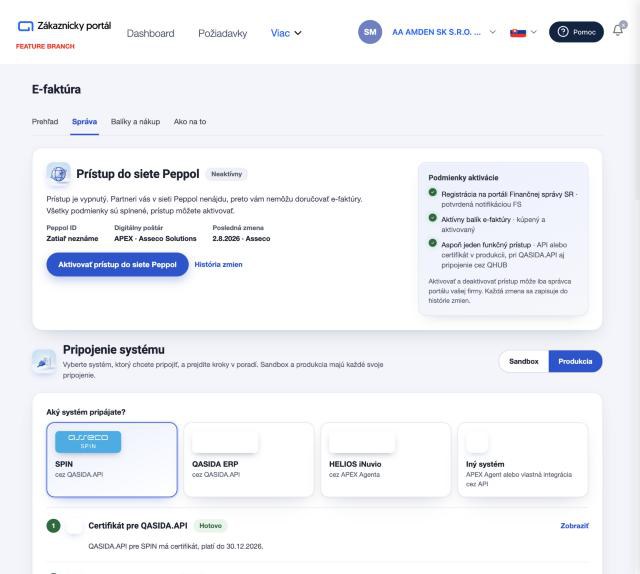This screenshot has height=574, width=640.
Task: Click green check next to Aktívny balík e-faktúry
Action: point(433,218)
